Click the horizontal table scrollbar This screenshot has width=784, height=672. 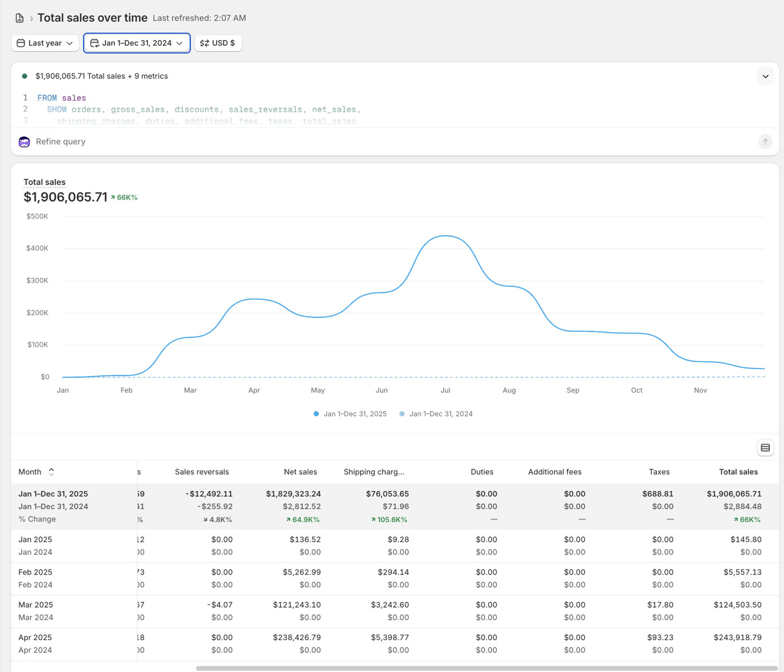coord(487,668)
